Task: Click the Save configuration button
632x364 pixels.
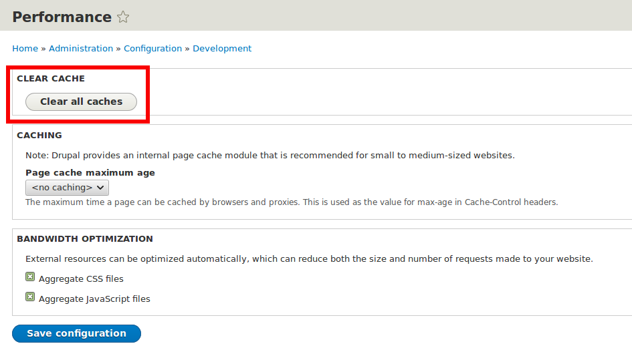Action: 77,333
